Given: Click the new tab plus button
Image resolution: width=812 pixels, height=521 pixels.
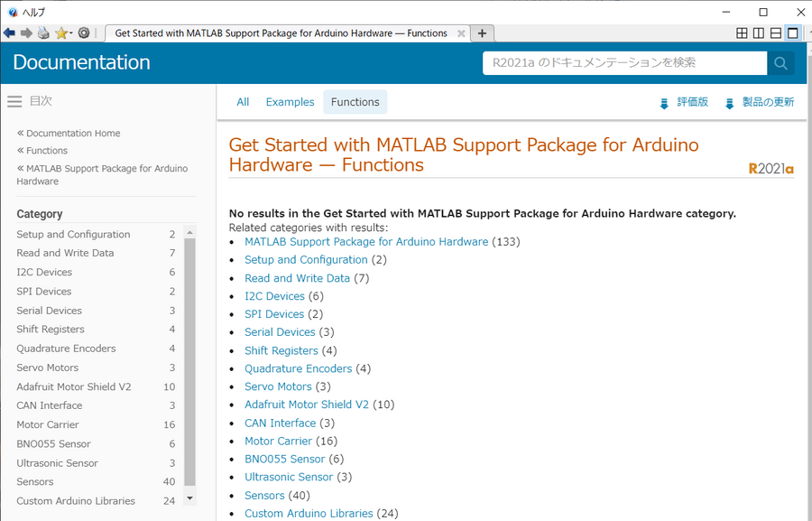Looking at the screenshot, I should click(x=482, y=32).
